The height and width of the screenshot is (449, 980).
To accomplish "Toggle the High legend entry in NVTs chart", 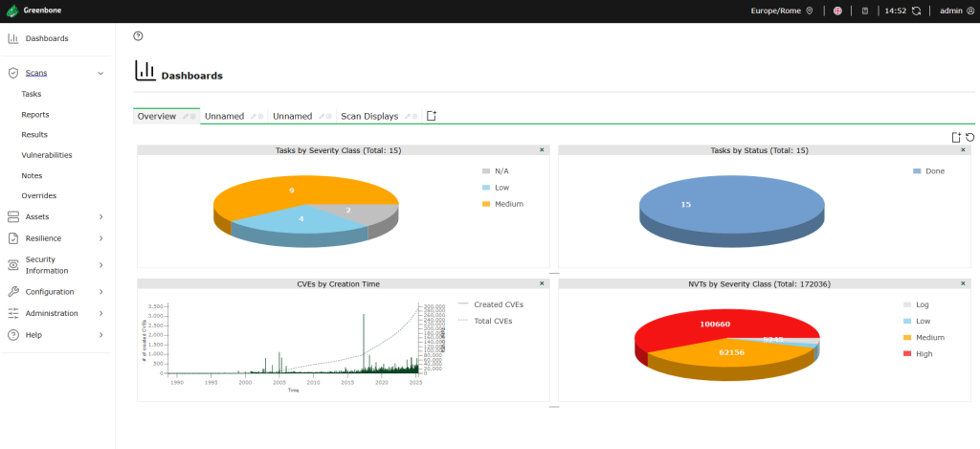I will (x=924, y=354).
